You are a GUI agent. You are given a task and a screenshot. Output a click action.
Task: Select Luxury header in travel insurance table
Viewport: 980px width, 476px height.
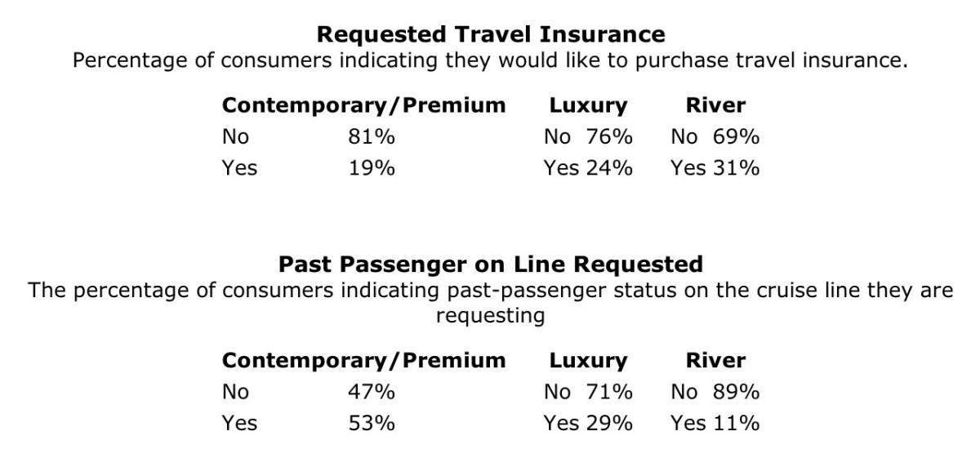(588, 105)
